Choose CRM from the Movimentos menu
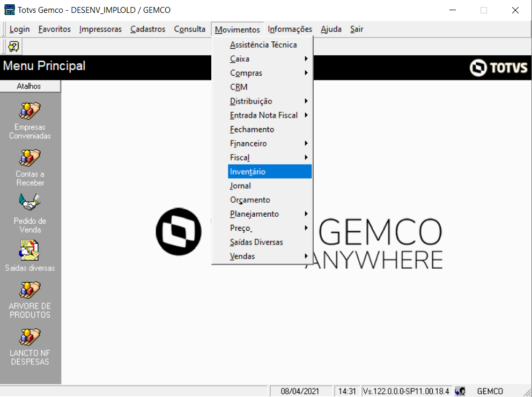 coord(270,87)
